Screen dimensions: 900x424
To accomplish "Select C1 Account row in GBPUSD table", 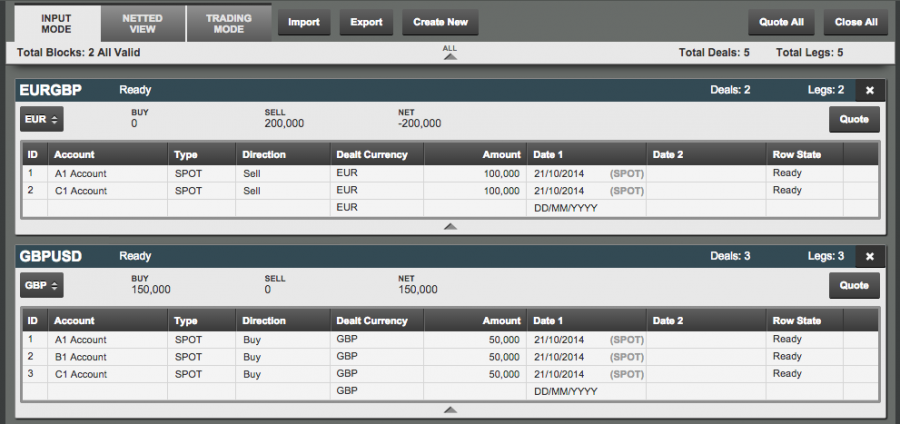I will [x=450, y=374].
